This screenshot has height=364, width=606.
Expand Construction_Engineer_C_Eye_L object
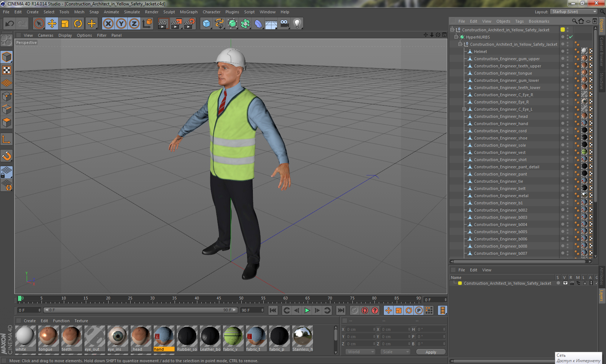pos(464,109)
